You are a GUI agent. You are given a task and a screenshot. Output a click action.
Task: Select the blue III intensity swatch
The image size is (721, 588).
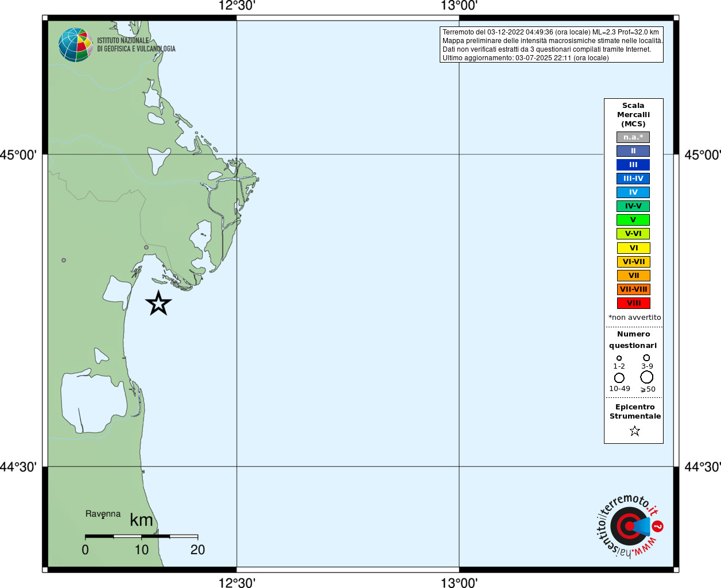[633, 165]
